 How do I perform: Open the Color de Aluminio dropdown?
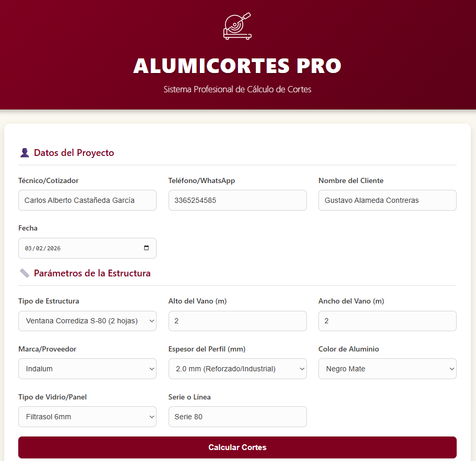387,369
